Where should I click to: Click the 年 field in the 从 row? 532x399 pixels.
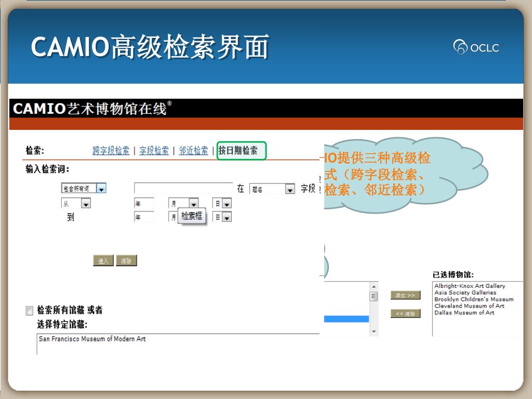coord(144,203)
